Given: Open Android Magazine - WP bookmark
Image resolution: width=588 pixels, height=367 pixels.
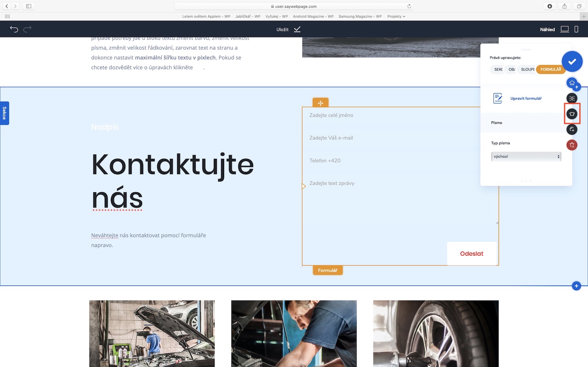Looking at the screenshot, I should [313, 16].
